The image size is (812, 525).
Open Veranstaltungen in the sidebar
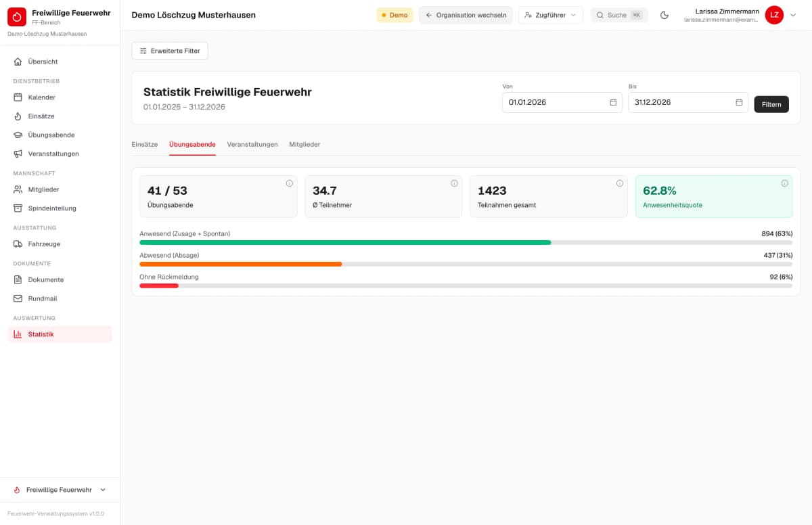60,154
